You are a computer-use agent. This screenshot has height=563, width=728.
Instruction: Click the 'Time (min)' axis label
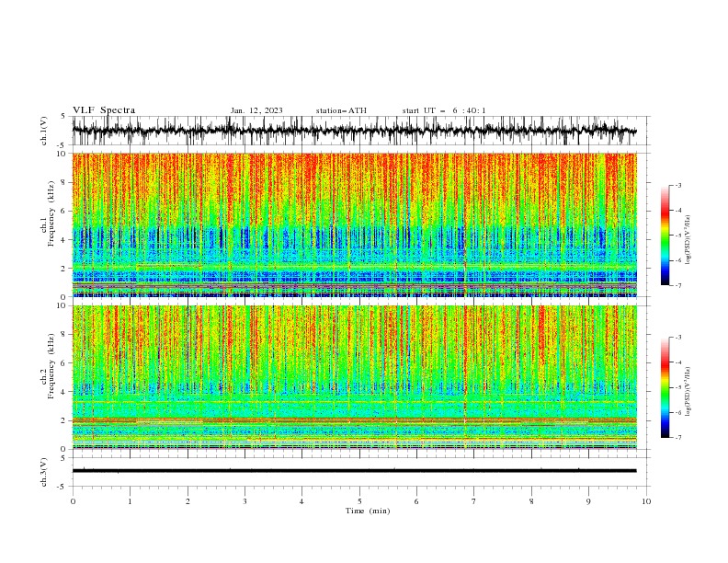368,511
